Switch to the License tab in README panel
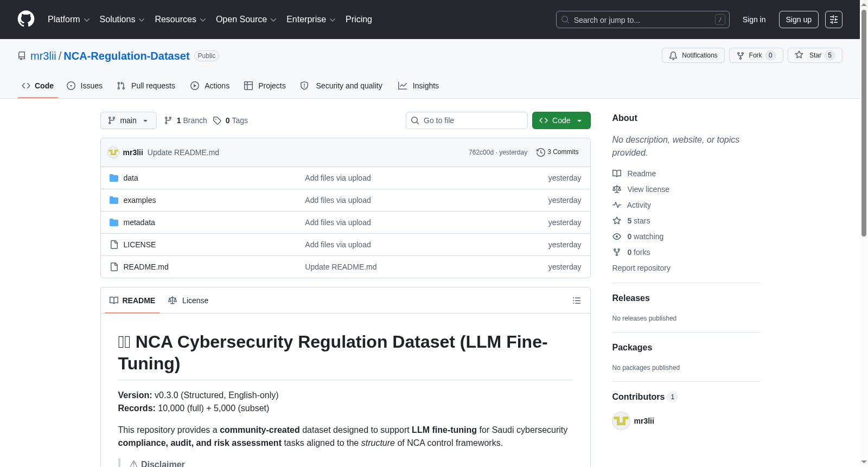The image size is (868, 467). click(188, 300)
